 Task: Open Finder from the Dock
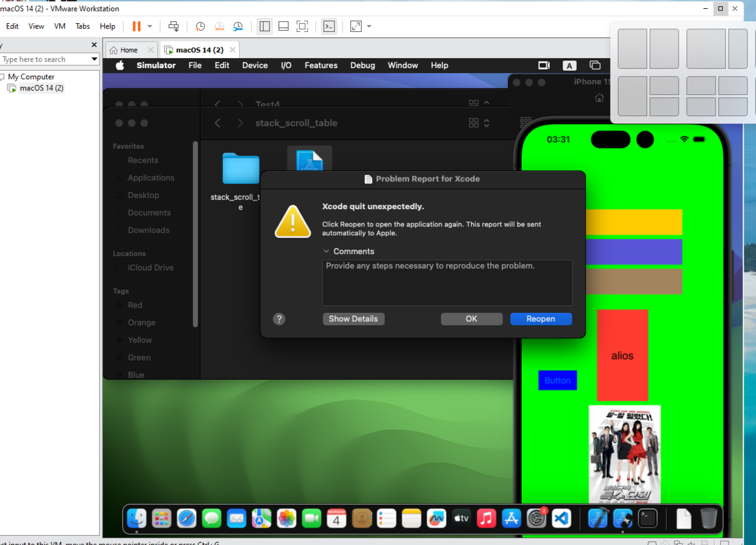point(137,518)
